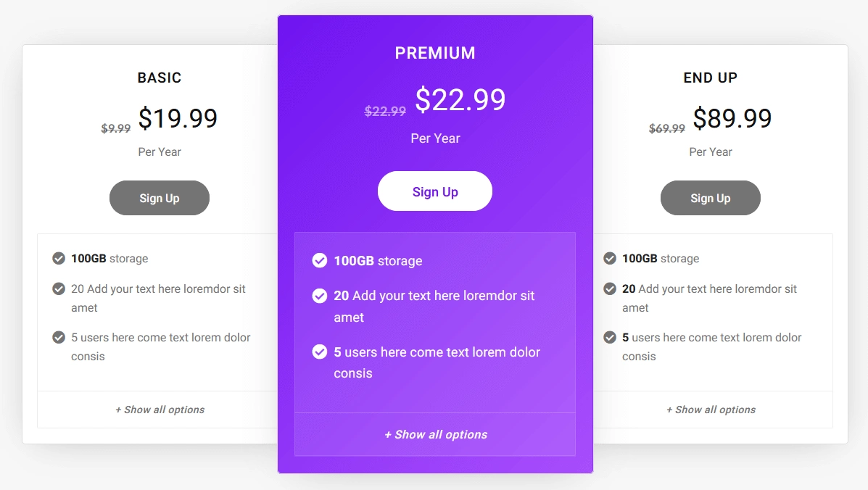Click the checkmark beside End Up 100GB storage

coord(610,258)
